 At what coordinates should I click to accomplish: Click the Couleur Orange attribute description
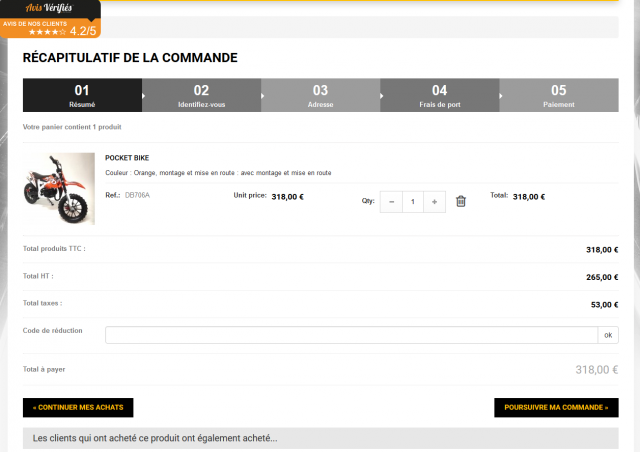218,173
